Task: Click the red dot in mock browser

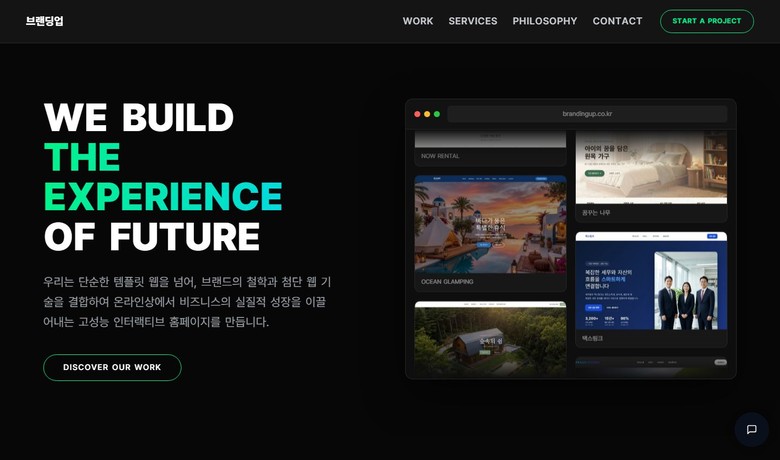Action: point(417,114)
